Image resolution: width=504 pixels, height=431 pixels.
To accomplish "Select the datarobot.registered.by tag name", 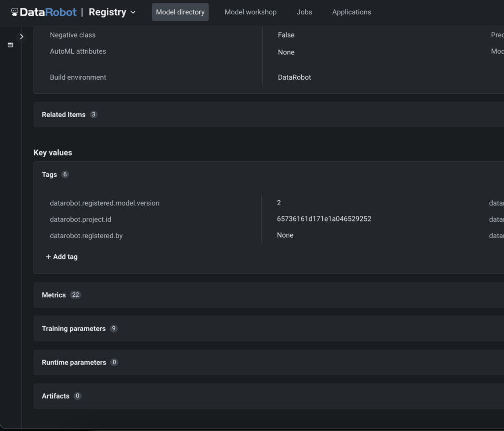I will tap(86, 236).
